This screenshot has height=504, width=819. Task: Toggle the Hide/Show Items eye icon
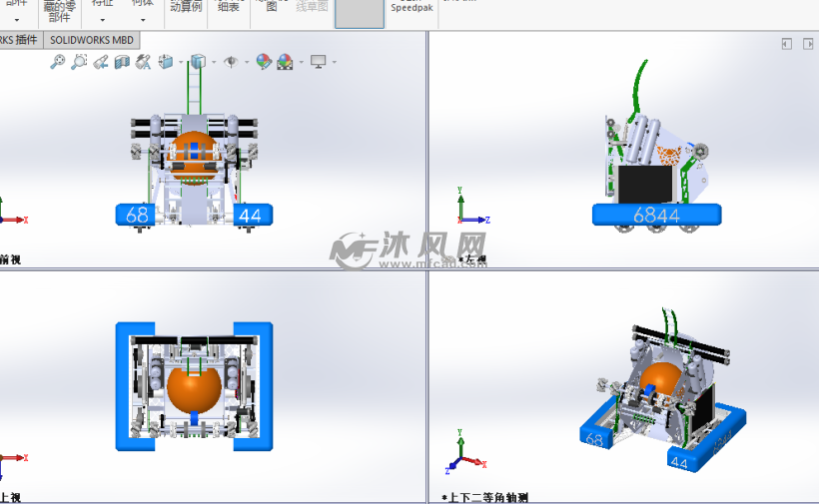point(231,62)
